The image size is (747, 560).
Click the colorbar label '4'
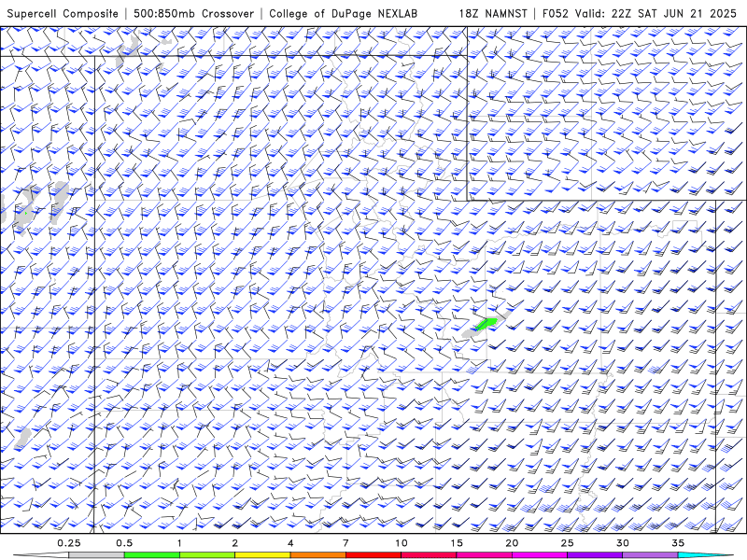[x=290, y=543]
